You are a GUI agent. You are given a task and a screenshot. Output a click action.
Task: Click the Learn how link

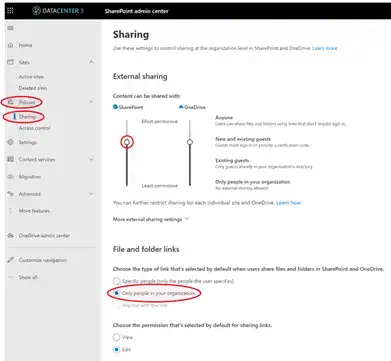(288, 202)
